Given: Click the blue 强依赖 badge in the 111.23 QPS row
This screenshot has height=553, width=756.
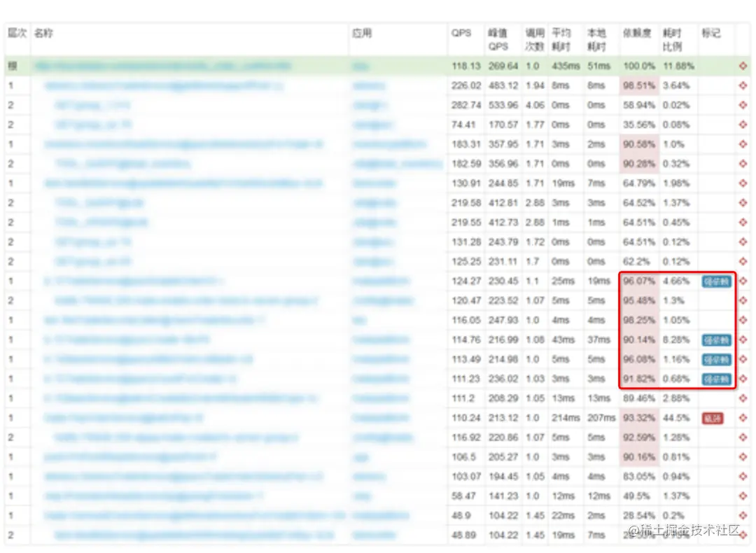Looking at the screenshot, I should (716, 379).
